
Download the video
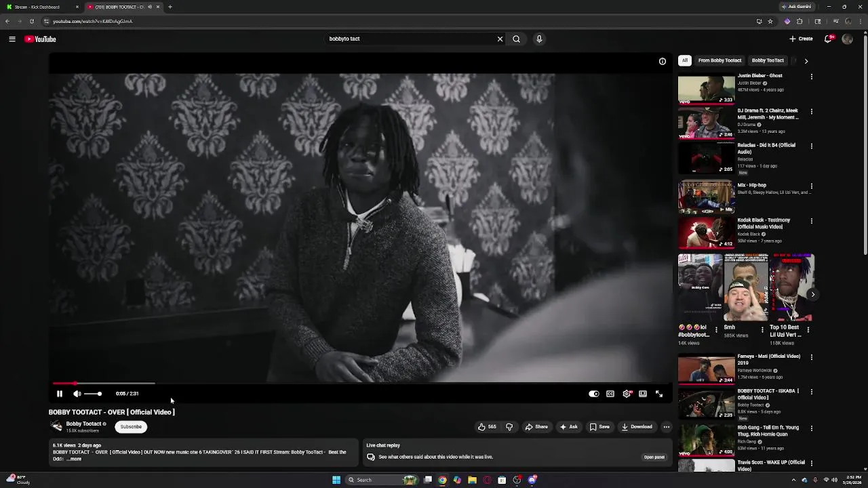pyautogui.click(x=637, y=427)
